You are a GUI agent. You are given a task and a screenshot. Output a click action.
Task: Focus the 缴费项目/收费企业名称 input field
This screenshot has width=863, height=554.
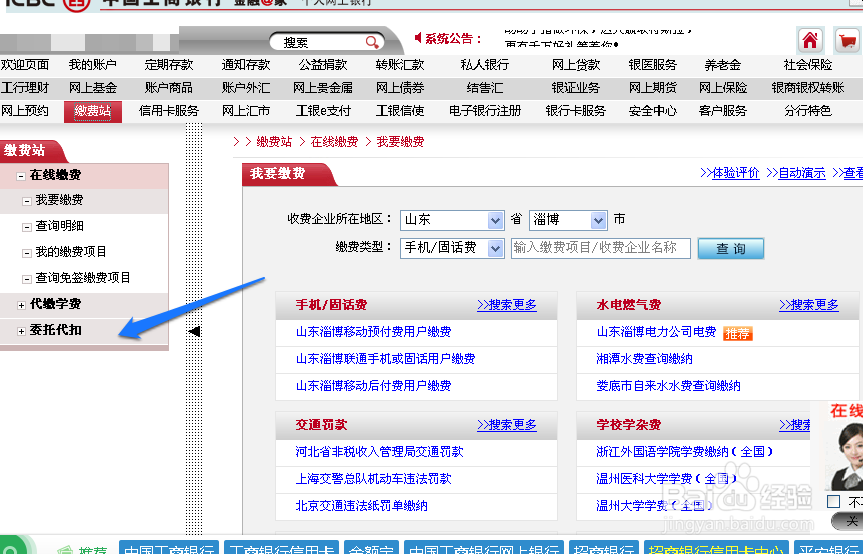click(x=600, y=248)
